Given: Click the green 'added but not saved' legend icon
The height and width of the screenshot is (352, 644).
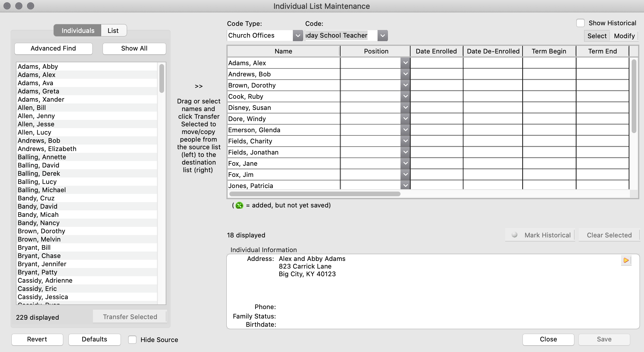Looking at the screenshot, I should tap(239, 205).
